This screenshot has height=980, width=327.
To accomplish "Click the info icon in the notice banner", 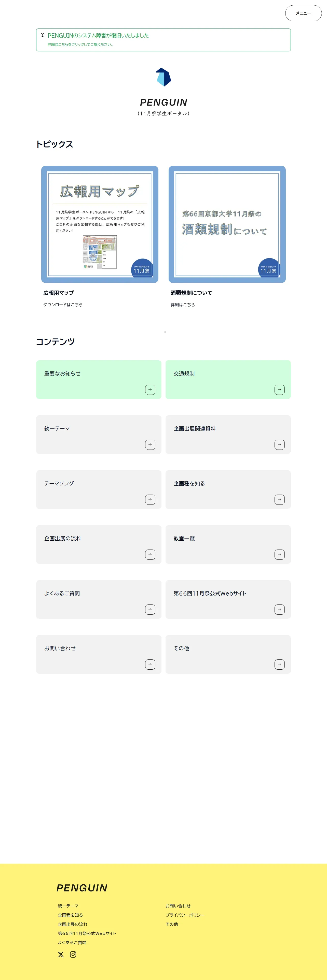I will tap(43, 35).
